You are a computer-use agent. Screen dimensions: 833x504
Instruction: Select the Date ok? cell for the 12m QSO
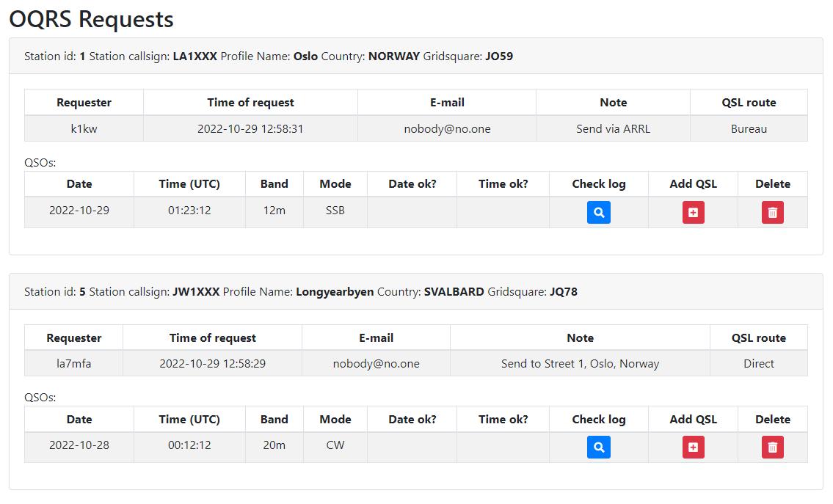412,211
